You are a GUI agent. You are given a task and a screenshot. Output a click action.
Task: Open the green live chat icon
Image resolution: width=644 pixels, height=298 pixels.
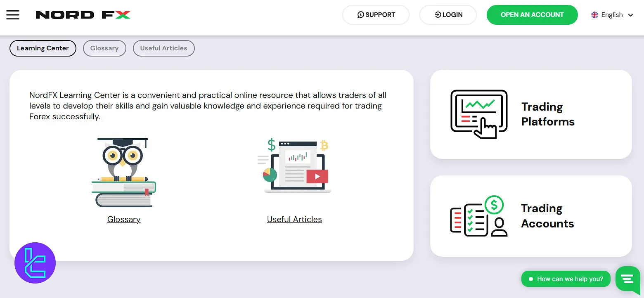click(627, 279)
